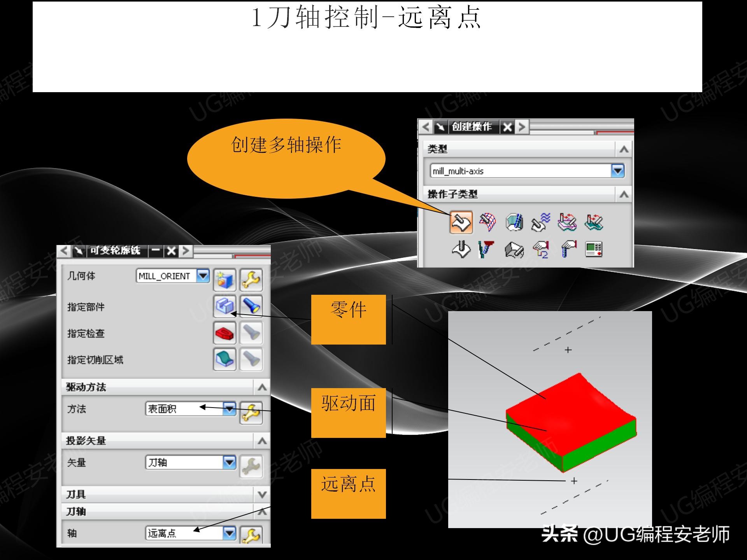
Task: Click the create new geometry icon next to MILL_ORIENT
Action: pos(225,279)
